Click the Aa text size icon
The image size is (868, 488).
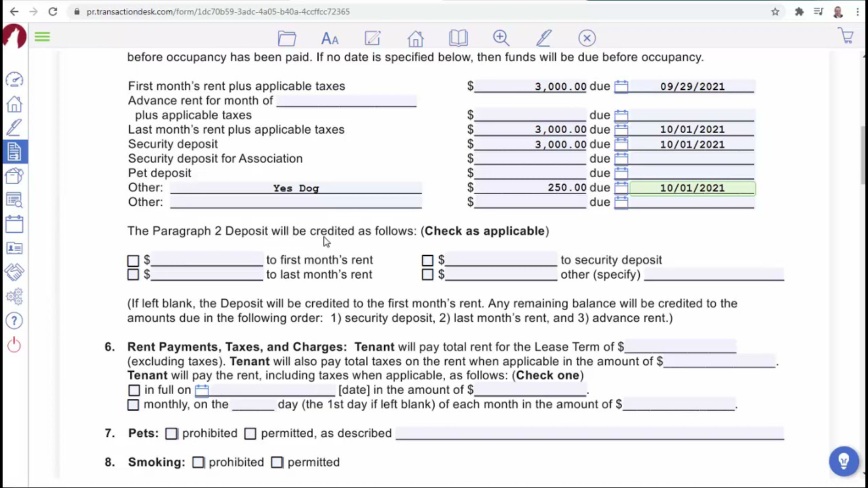point(330,39)
